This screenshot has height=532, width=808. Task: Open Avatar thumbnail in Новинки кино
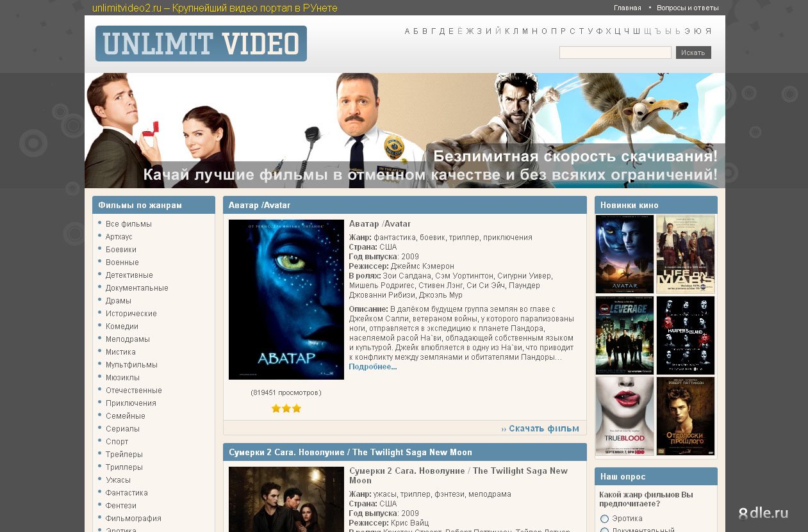[x=625, y=254]
